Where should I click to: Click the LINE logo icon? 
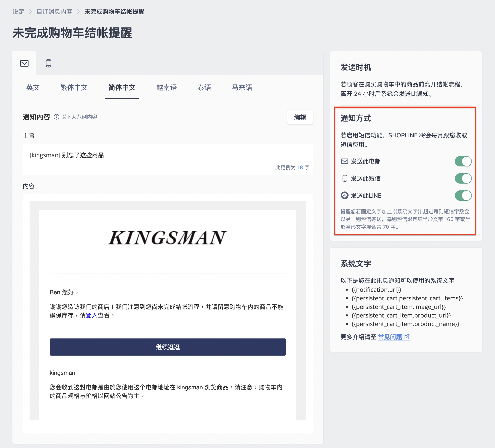(x=345, y=196)
